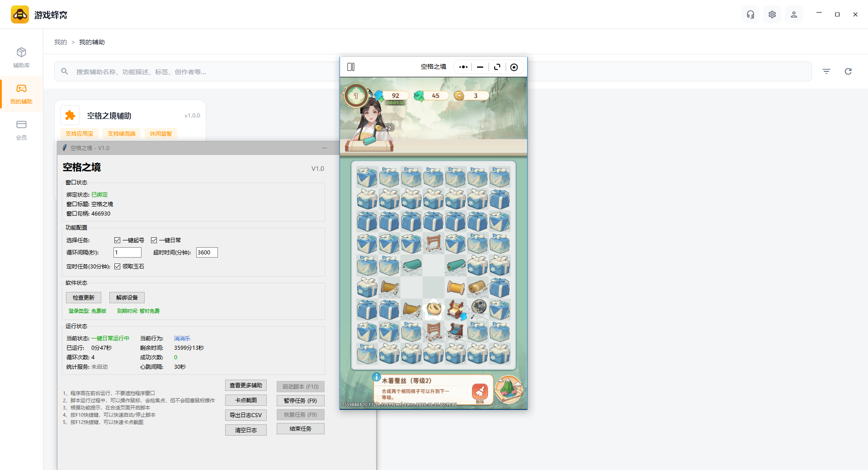Click the 清空日志 button
This screenshot has height=470, width=868.
[246, 430]
